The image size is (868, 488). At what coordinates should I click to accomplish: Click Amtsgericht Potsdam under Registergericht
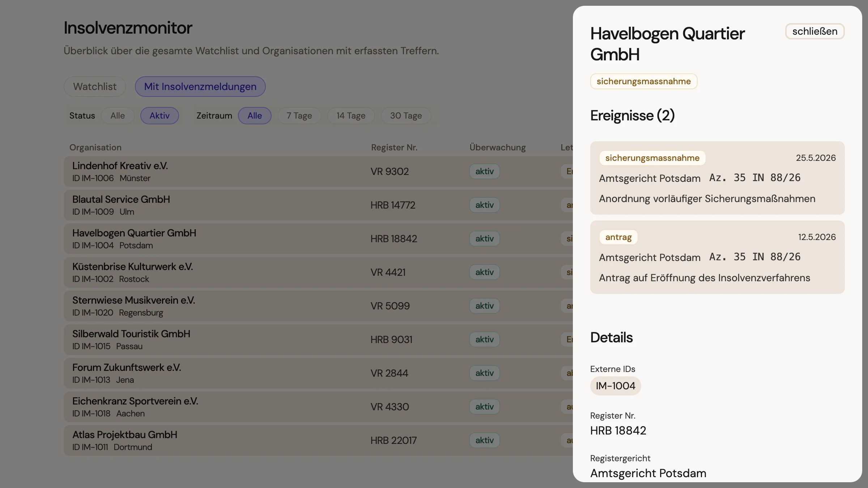pyautogui.click(x=648, y=473)
